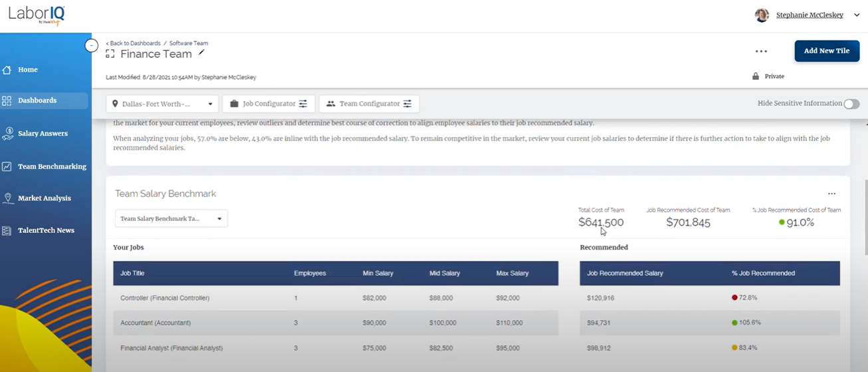The height and width of the screenshot is (372, 868).
Task: Open Stephanie McCleskey profile link
Action: 810,15
